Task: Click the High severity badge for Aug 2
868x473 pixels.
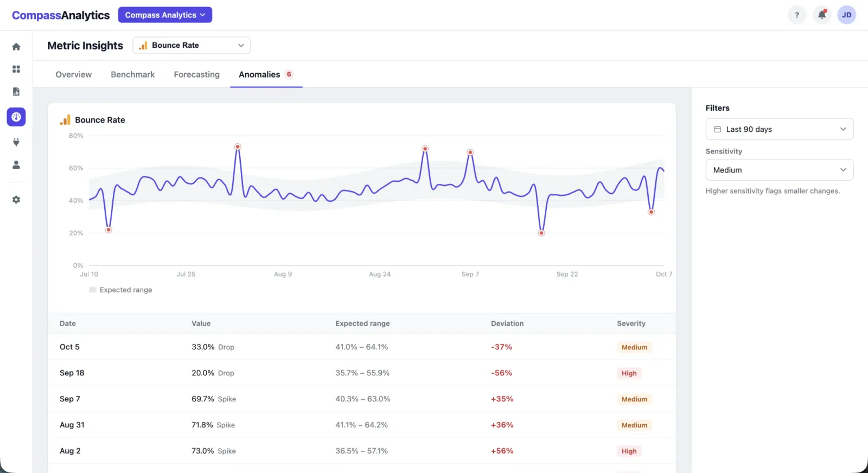Action: point(629,451)
